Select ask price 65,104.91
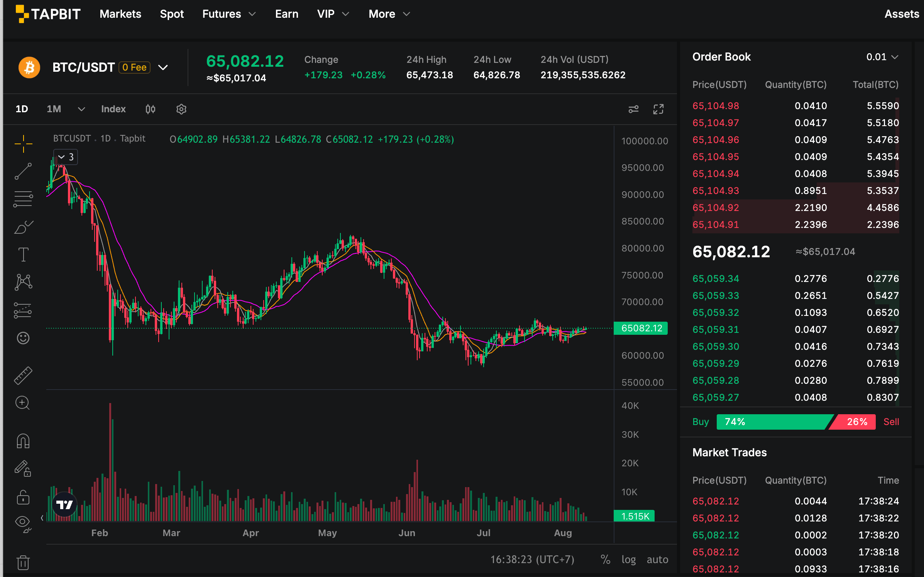The width and height of the screenshot is (924, 577). tap(716, 224)
